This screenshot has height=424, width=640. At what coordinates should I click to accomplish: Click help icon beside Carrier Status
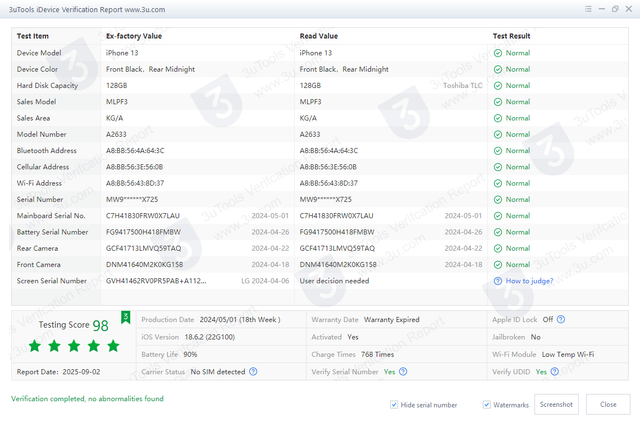click(x=253, y=371)
